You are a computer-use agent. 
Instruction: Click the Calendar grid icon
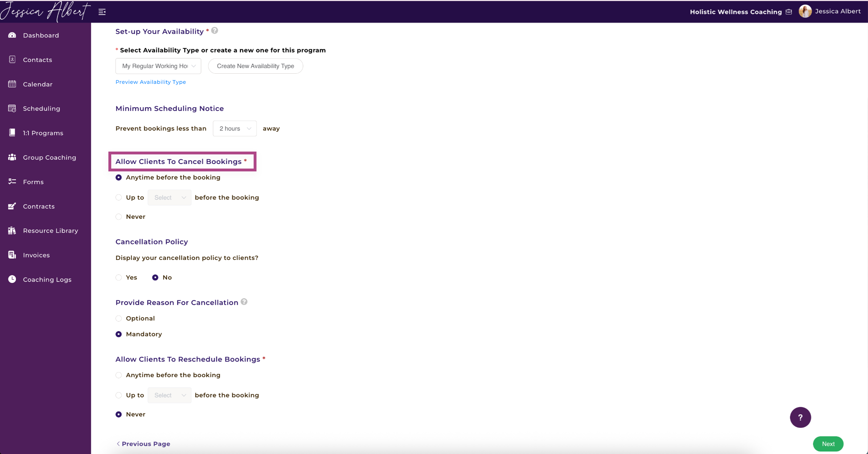(x=12, y=84)
